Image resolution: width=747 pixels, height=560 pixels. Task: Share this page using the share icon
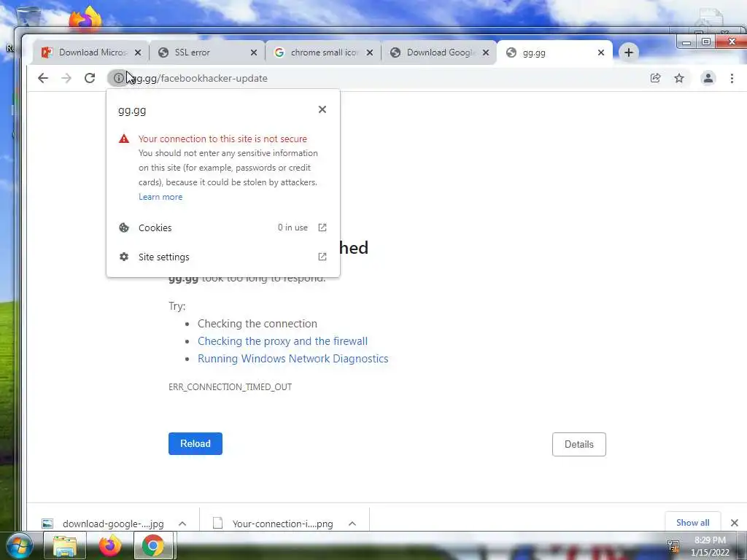click(656, 78)
